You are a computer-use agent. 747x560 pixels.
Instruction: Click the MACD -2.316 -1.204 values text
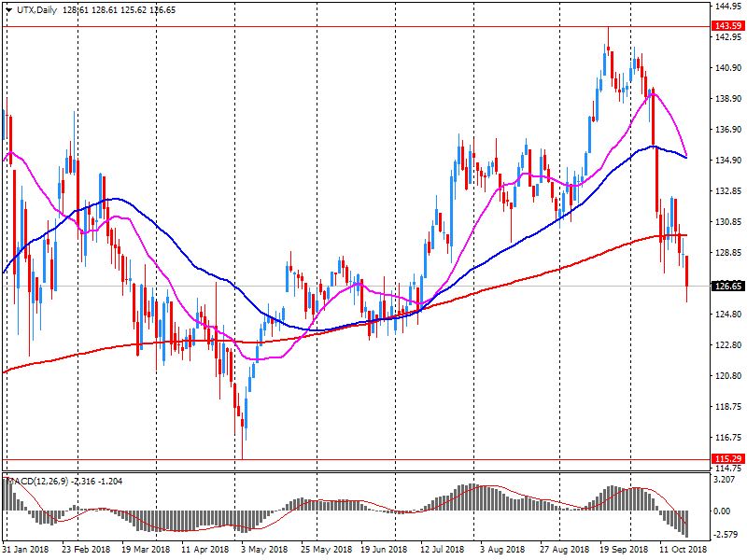(x=97, y=482)
